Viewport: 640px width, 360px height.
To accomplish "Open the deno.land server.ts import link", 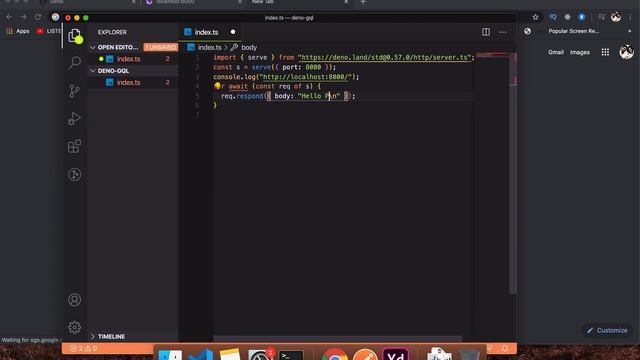I will pyautogui.click(x=384, y=57).
